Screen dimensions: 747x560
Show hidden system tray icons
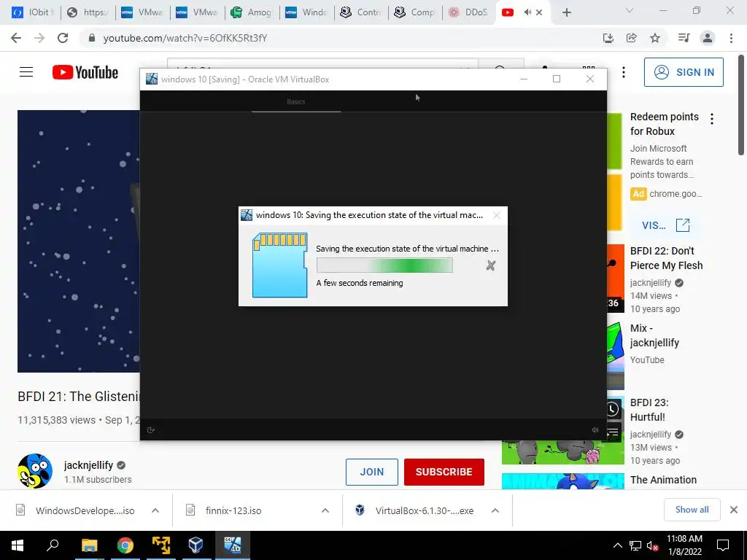pyautogui.click(x=617, y=545)
